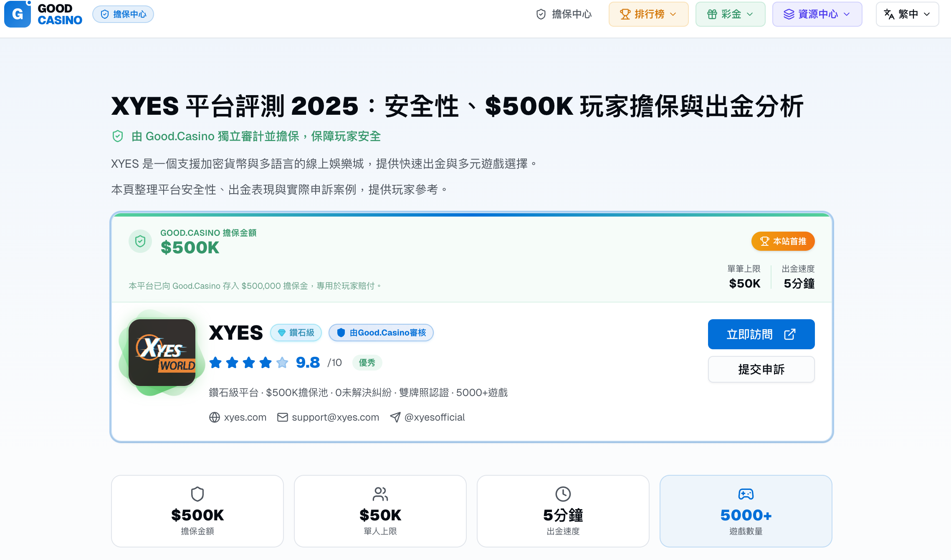Click the XYES WORLD logo thumbnail
The width and height of the screenshot is (951, 560).
[x=163, y=353]
